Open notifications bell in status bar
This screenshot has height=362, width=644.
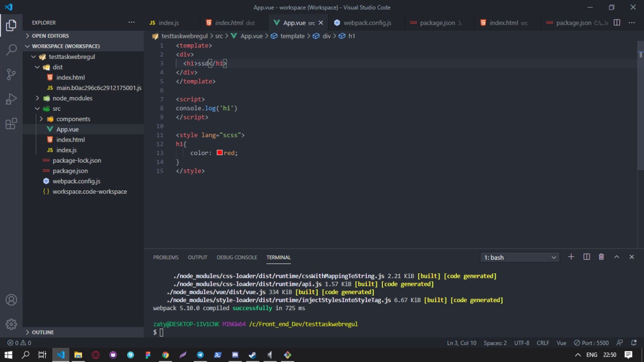tap(633, 343)
